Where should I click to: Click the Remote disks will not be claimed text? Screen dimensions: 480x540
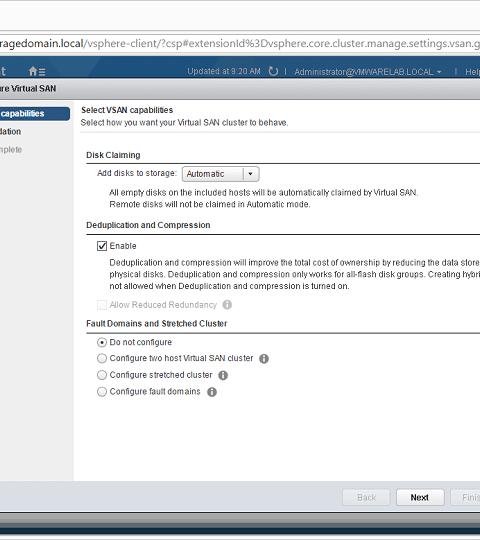[210, 204]
